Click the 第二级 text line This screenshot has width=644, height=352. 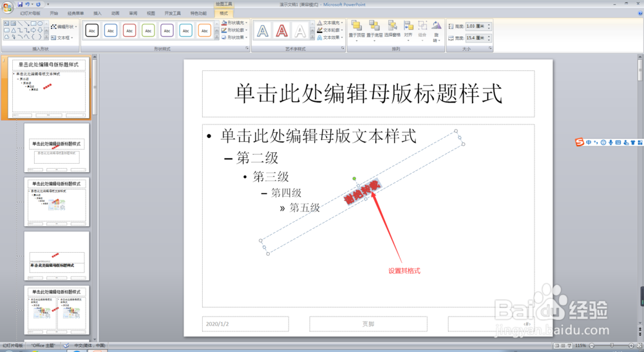(x=257, y=157)
